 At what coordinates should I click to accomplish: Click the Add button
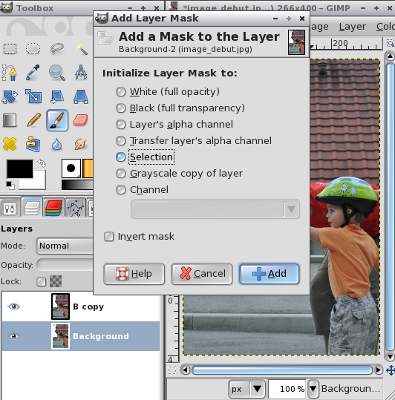coord(269,274)
